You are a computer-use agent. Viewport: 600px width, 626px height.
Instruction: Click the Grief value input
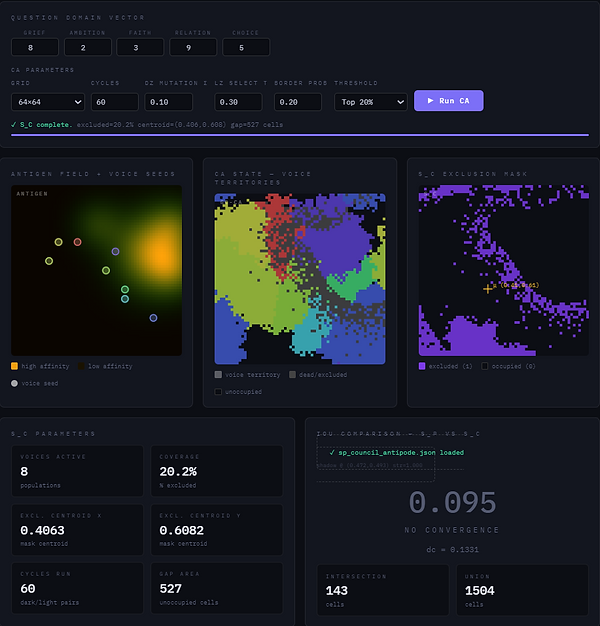pos(35,47)
